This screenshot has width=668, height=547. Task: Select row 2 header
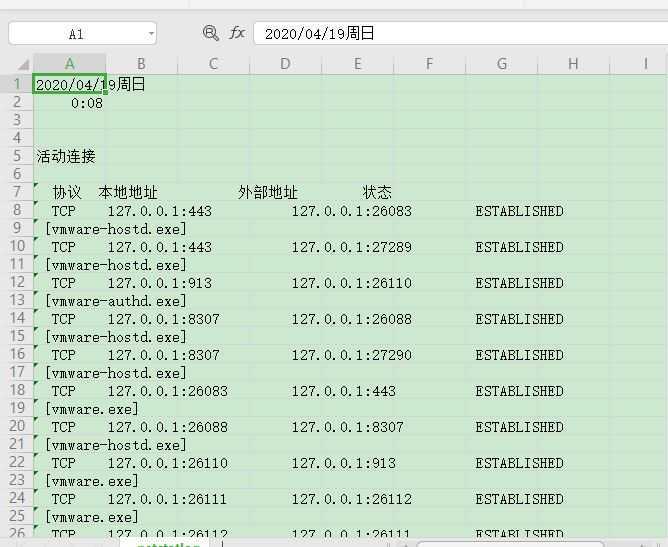[x=17, y=102]
